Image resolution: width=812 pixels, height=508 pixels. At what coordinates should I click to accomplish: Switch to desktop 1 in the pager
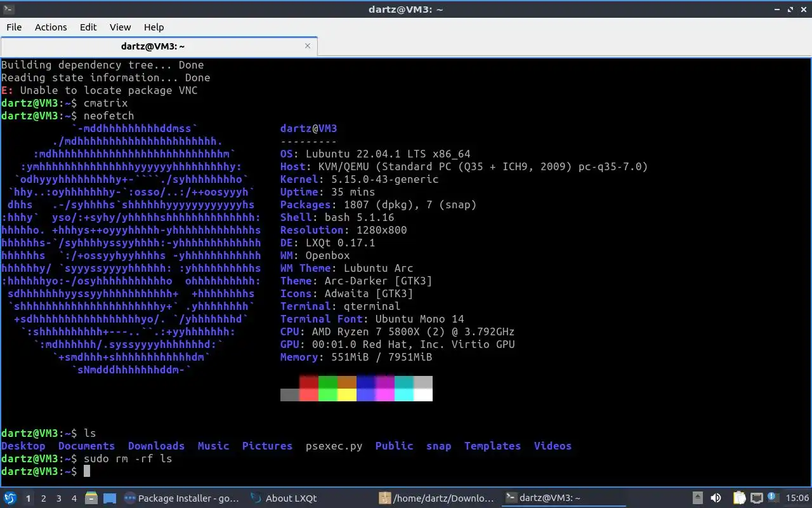pyautogui.click(x=28, y=498)
